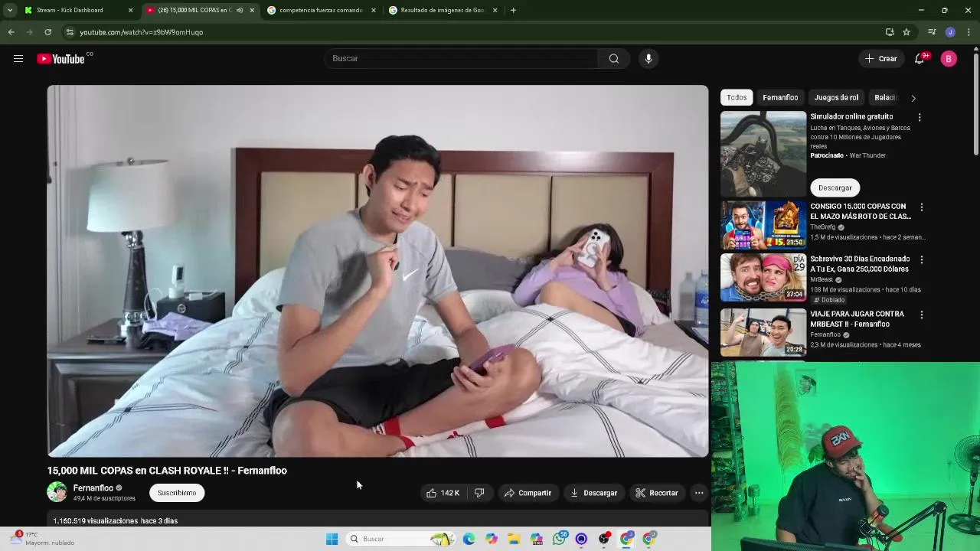Open MrBeast Sobrevive 30 Días thumbnail
Viewport: 980px width, 551px height.
tap(763, 277)
